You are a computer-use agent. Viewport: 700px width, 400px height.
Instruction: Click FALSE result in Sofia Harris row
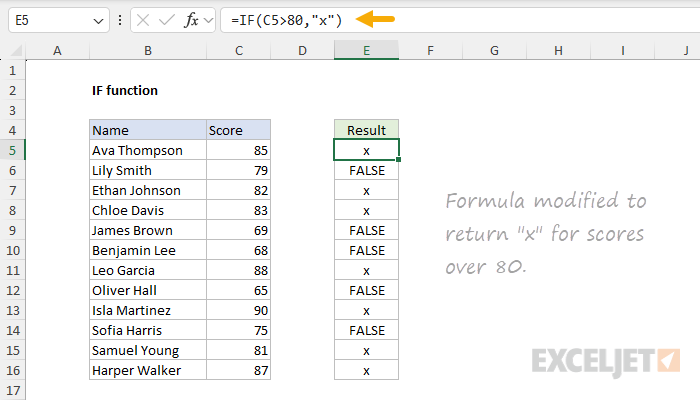click(367, 330)
